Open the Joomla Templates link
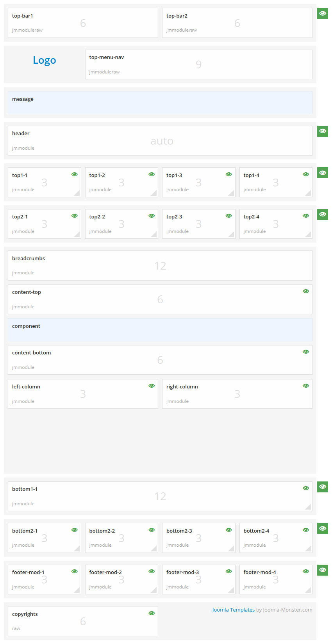 [x=233, y=610]
